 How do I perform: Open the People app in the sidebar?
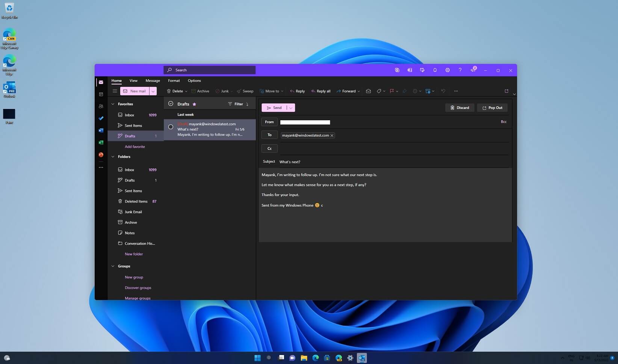101,106
